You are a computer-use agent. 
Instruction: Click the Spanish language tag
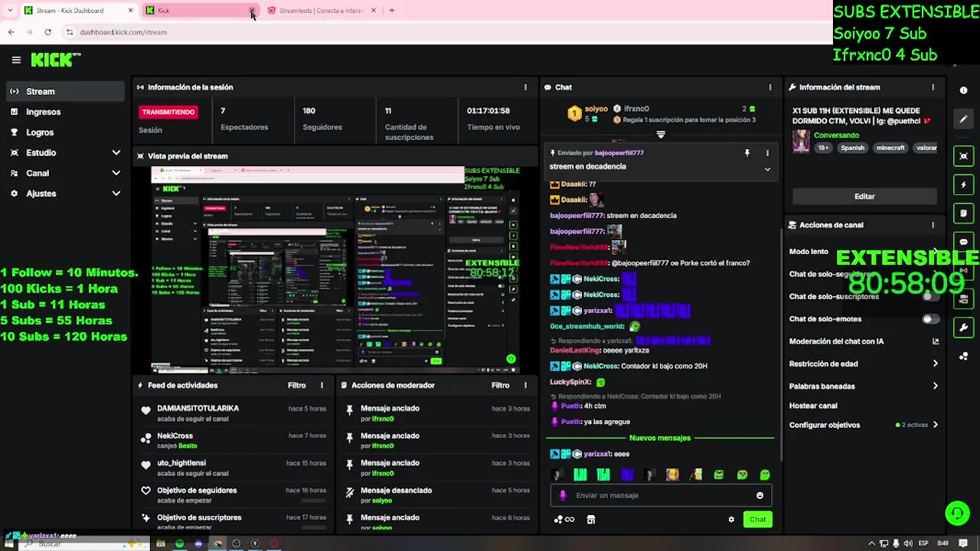[x=852, y=148]
